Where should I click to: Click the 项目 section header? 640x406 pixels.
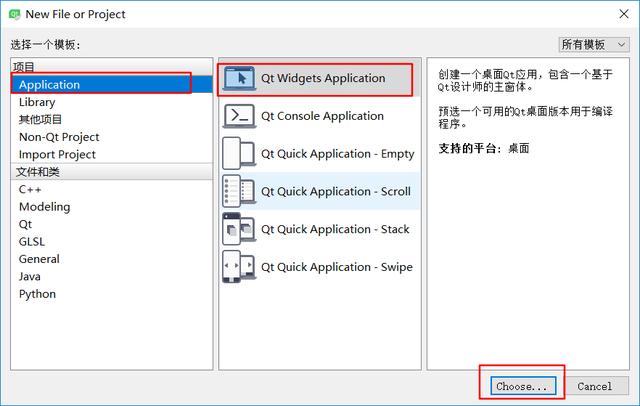(112, 67)
